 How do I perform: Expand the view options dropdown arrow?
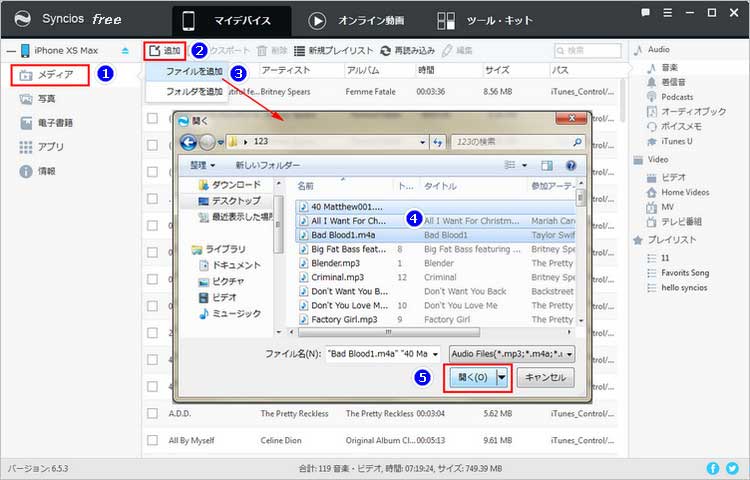[524, 165]
